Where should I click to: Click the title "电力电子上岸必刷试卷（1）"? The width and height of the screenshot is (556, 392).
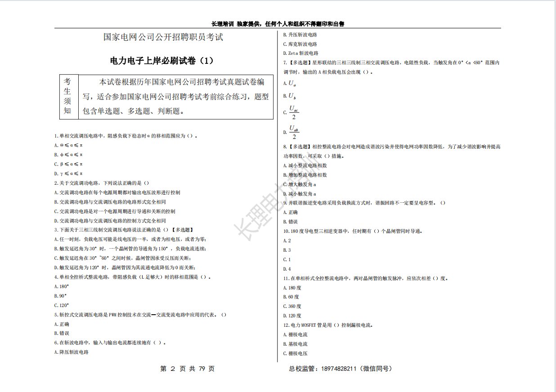coord(162,60)
